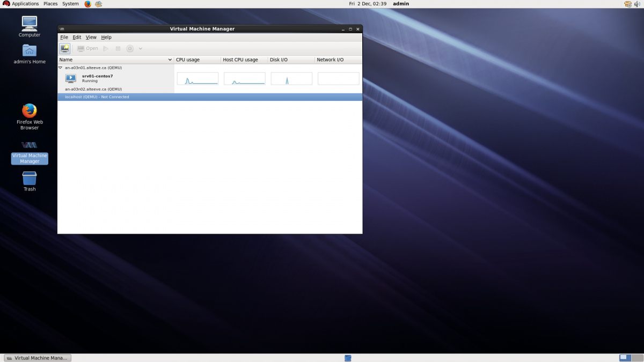Click the Pause VM toolbar icon

click(118, 48)
